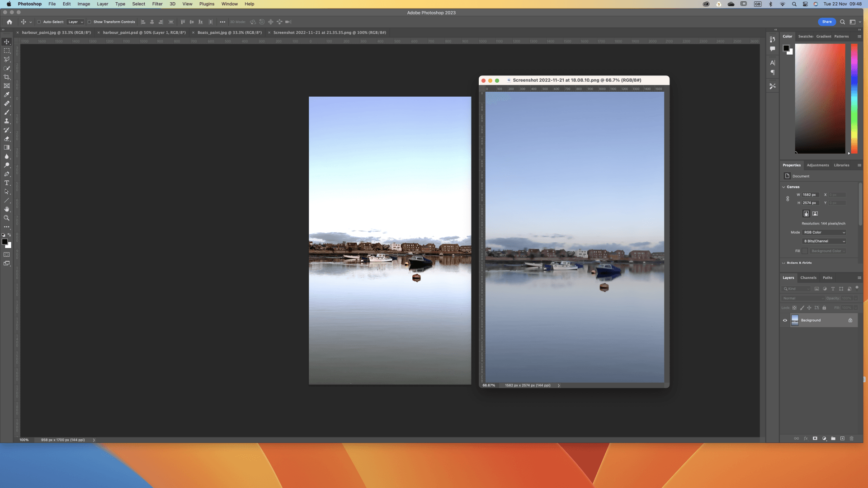Select the Rectangular Marquee tool
The height and width of the screenshot is (488, 868).
pos(7,51)
